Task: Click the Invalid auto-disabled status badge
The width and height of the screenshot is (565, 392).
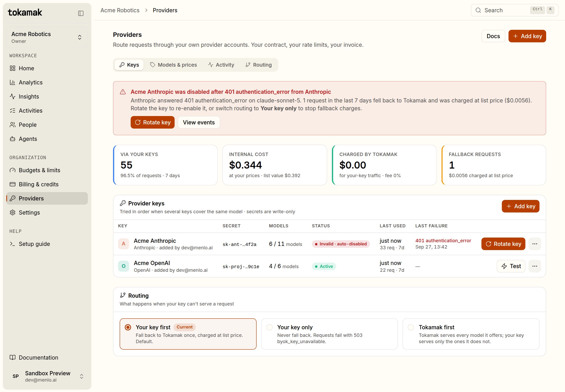Action: click(x=341, y=244)
